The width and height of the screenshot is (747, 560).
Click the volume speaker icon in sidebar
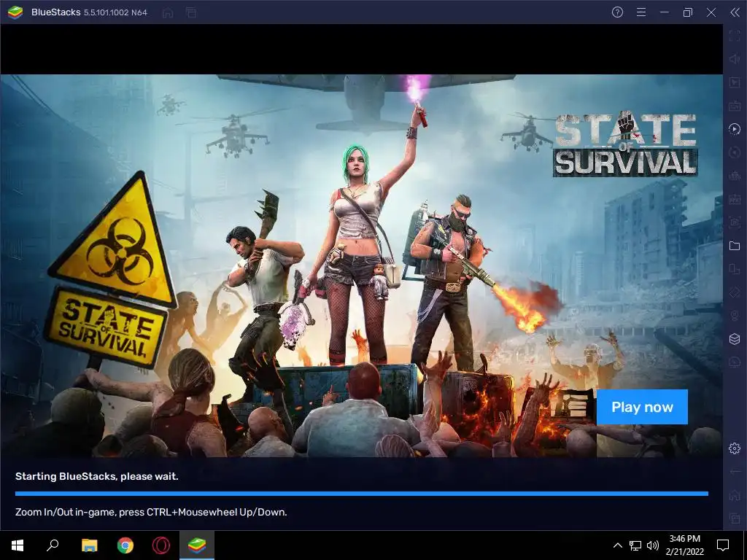point(734,59)
